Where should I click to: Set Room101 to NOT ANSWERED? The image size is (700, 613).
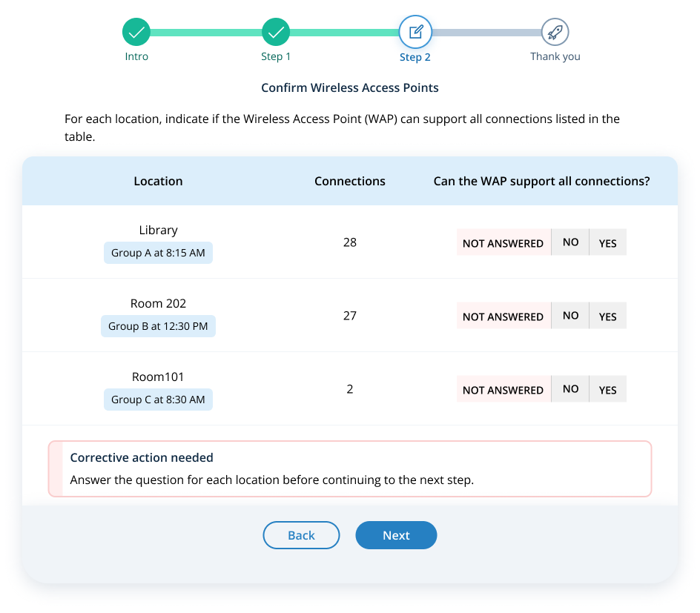[503, 390]
